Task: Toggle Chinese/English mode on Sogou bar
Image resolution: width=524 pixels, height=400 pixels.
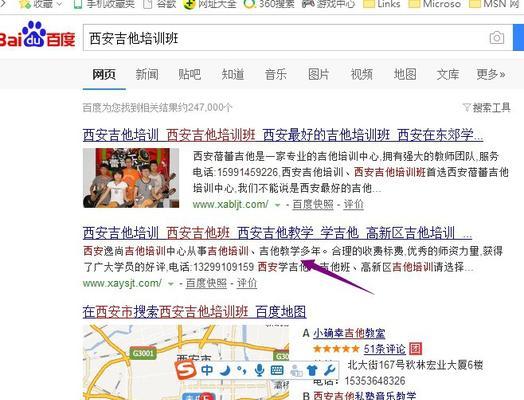Action: click(207, 370)
